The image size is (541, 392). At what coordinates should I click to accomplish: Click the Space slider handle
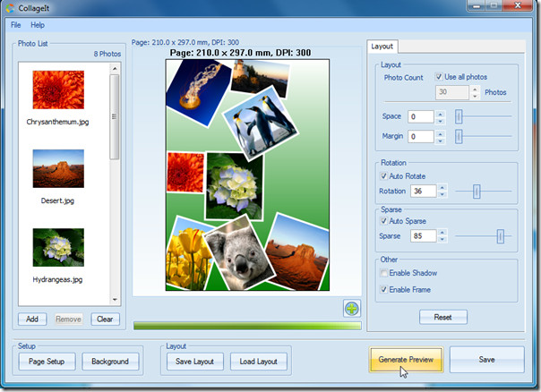(459, 116)
